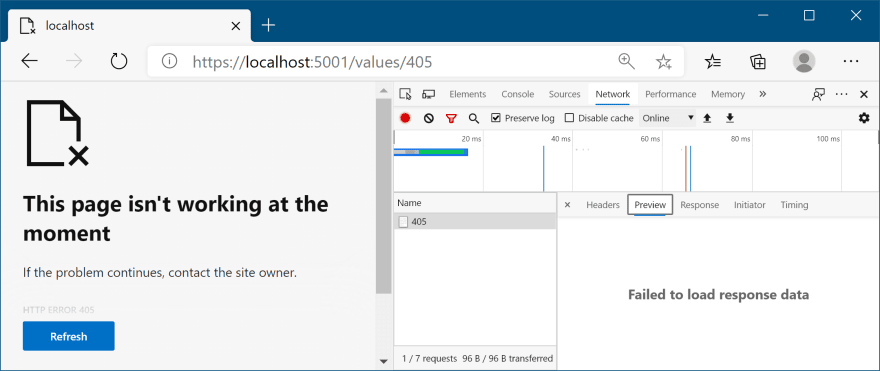Toggle device emulation in DevTools
Image resolution: width=880 pixels, height=371 pixels.
coord(429,94)
